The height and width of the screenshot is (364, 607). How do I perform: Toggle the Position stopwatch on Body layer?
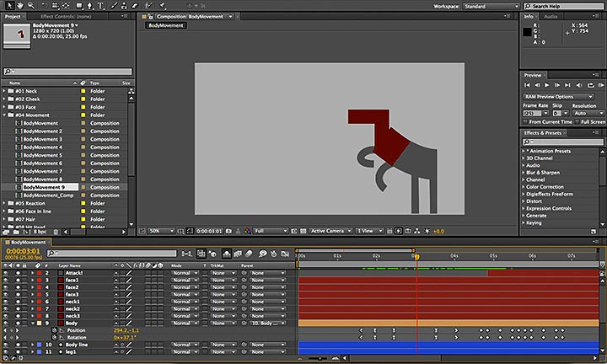(55, 330)
